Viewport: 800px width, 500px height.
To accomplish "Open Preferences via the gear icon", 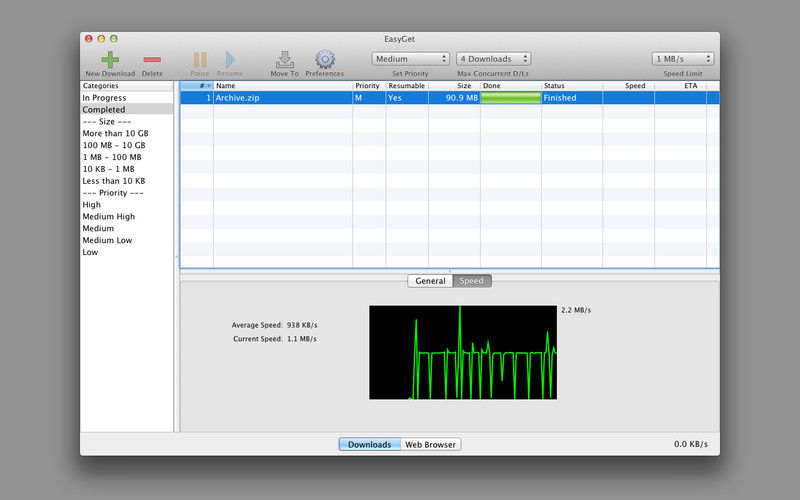I will click(x=325, y=60).
